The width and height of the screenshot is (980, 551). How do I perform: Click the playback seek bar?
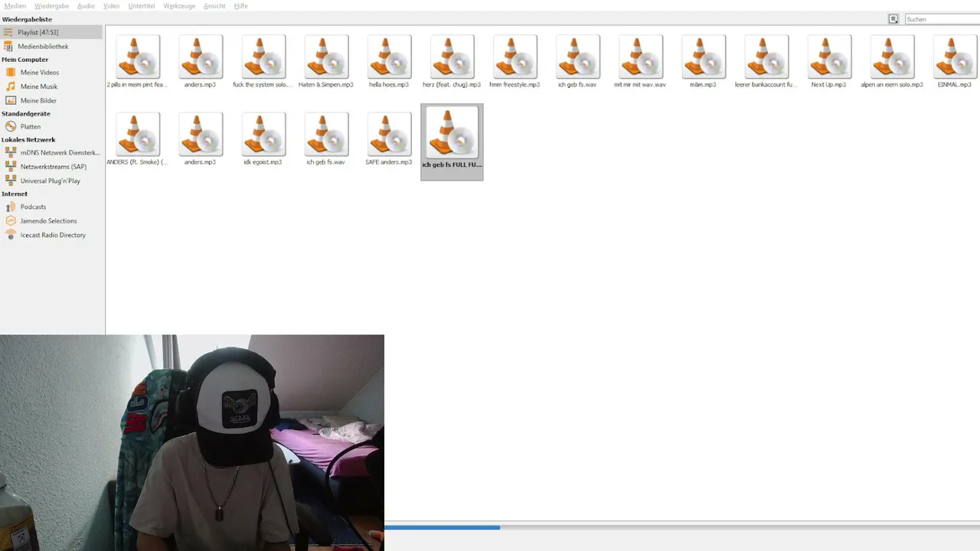click(x=682, y=527)
